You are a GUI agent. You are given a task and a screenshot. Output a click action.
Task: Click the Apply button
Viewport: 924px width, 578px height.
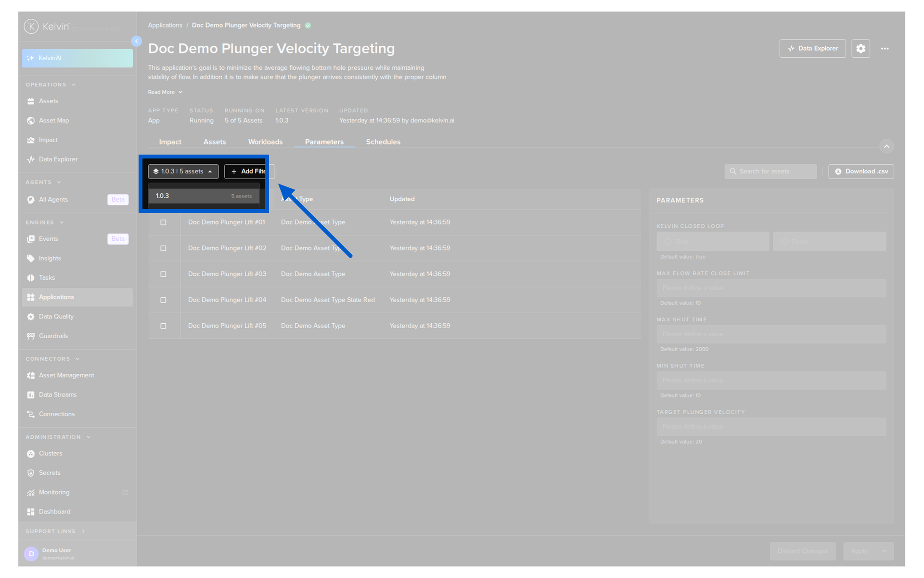tap(860, 551)
